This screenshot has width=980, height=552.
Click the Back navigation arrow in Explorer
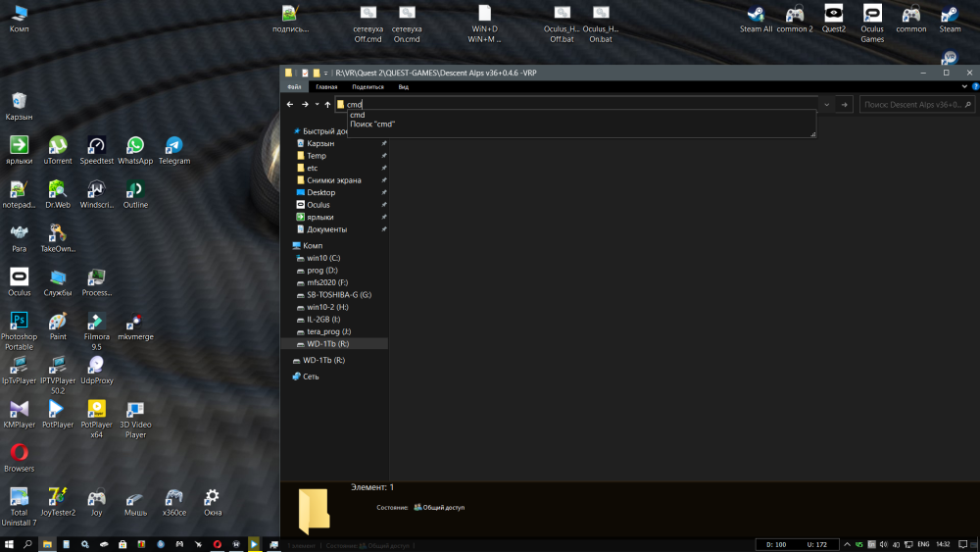point(290,104)
